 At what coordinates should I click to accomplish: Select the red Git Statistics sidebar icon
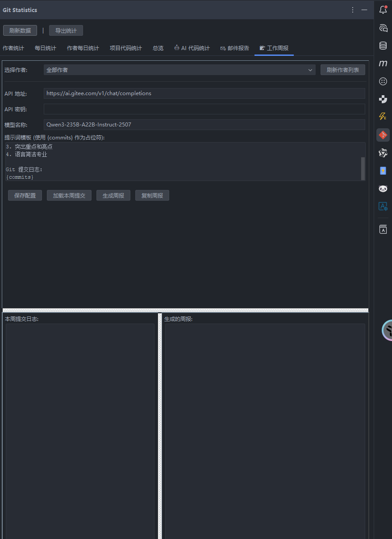[x=383, y=135]
